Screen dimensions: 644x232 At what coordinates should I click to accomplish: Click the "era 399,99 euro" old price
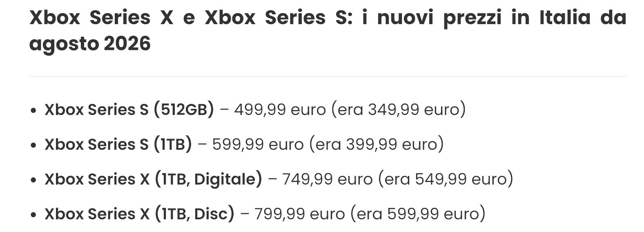point(376,144)
